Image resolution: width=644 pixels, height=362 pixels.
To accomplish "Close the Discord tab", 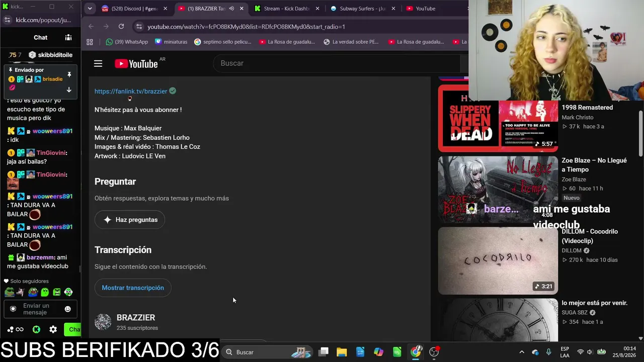I will tap(165, 9).
